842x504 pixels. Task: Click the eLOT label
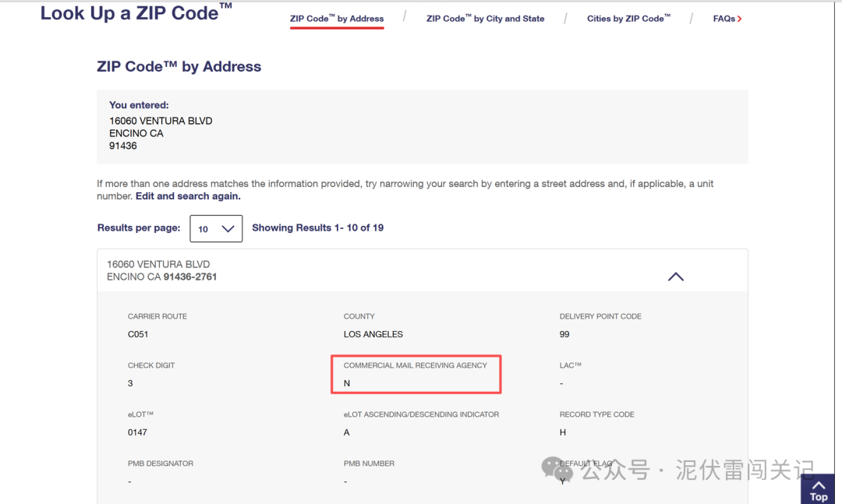[x=140, y=414]
